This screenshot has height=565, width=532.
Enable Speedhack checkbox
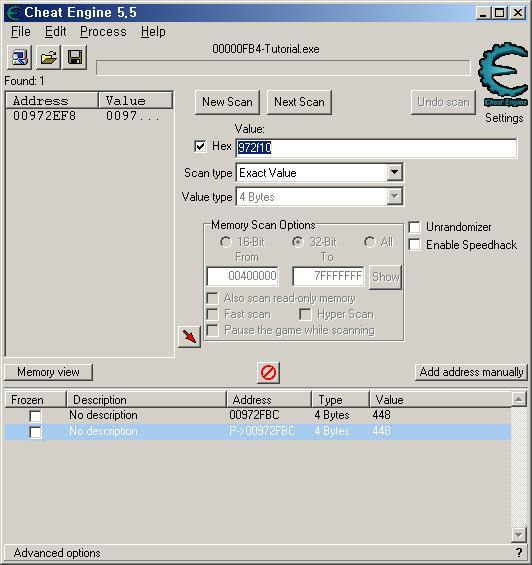click(414, 245)
